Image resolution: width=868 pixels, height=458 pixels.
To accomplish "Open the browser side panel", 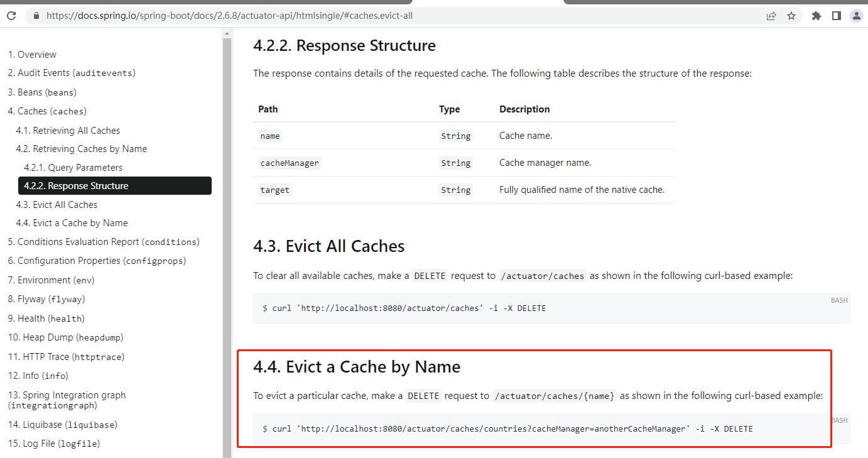I will 836,15.
